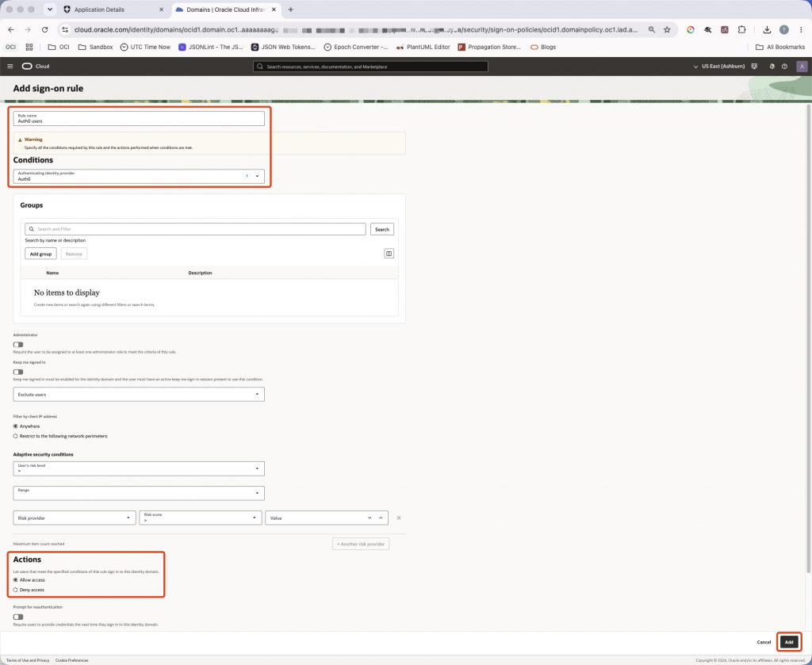Image resolution: width=812 pixels, height=665 pixels.
Task: Open the Terms of Use and Privacy link
Action: coord(28,660)
